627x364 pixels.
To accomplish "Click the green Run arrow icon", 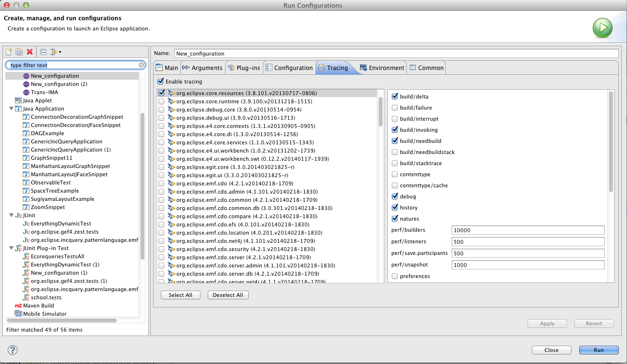I will point(602,28).
